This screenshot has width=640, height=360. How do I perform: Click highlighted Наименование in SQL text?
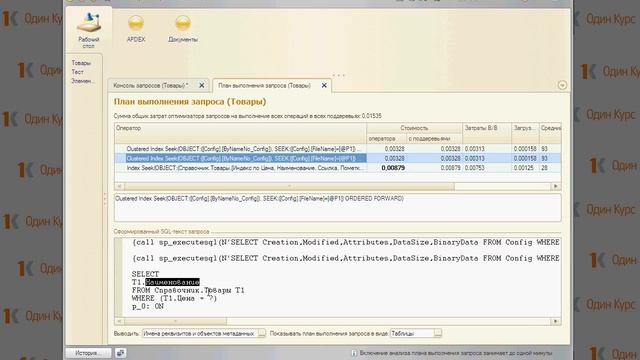[x=172, y=282]
